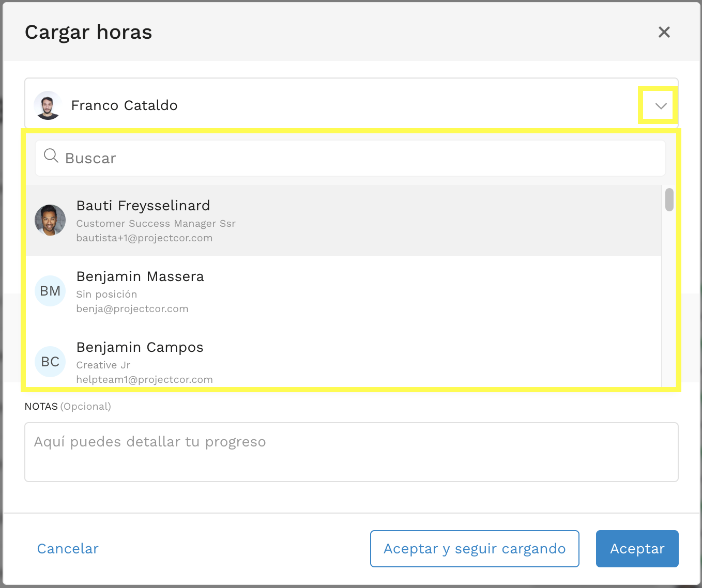This screenshot has width=702, height=588.
Task: Click the Cancelar link
Action: (68, 549)
